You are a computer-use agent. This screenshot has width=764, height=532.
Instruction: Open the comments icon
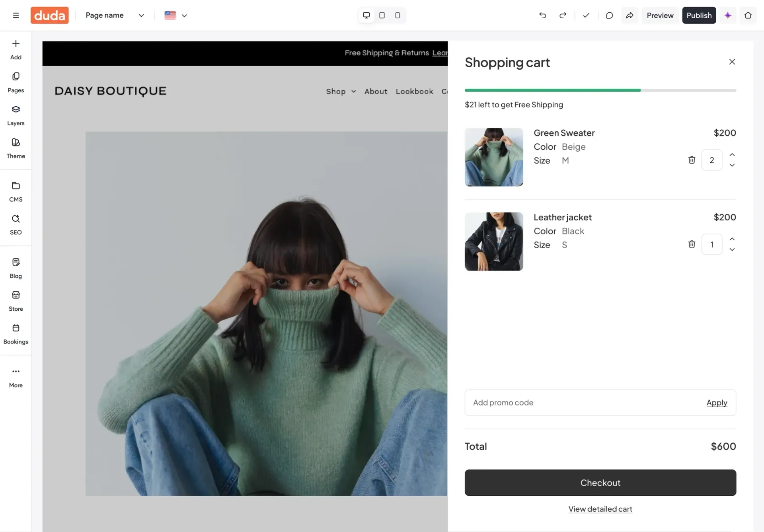609,15
